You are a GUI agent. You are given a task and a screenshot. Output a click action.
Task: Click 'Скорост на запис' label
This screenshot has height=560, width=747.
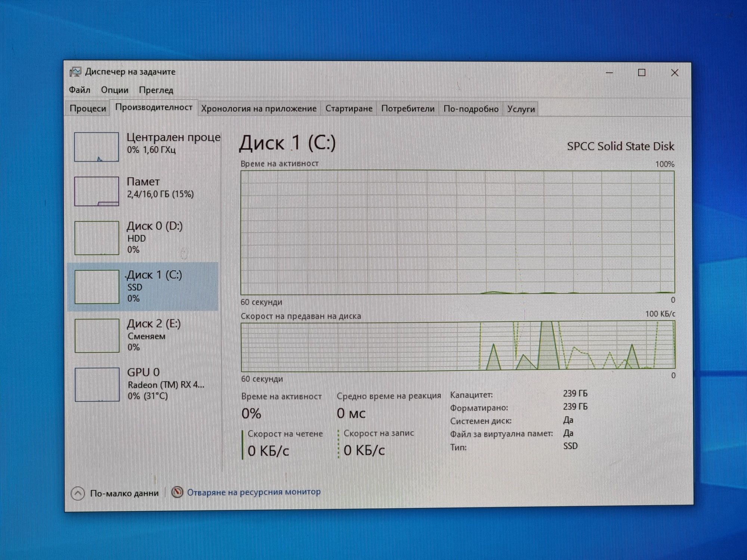pos(379,433)
